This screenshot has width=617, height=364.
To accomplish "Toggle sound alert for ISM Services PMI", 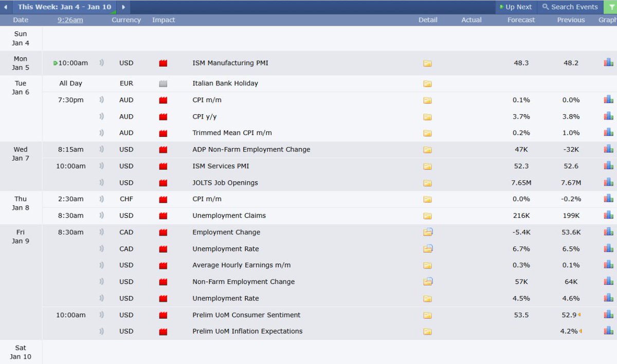I will 101,166.
